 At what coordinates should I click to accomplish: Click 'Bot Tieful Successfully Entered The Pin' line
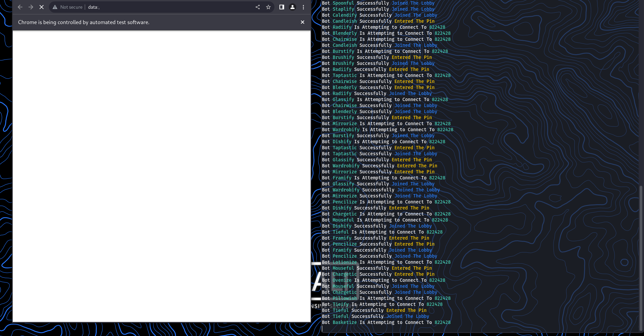pos(374,310)
